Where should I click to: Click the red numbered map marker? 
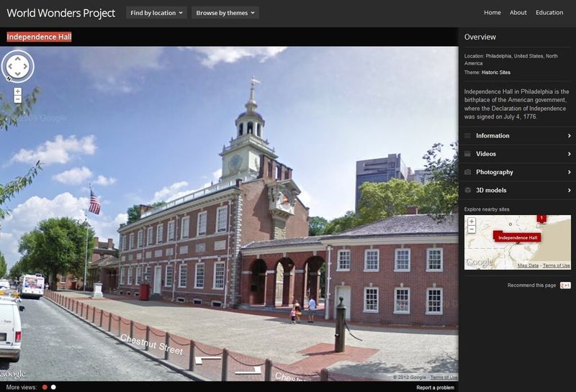tap(541, 218)
